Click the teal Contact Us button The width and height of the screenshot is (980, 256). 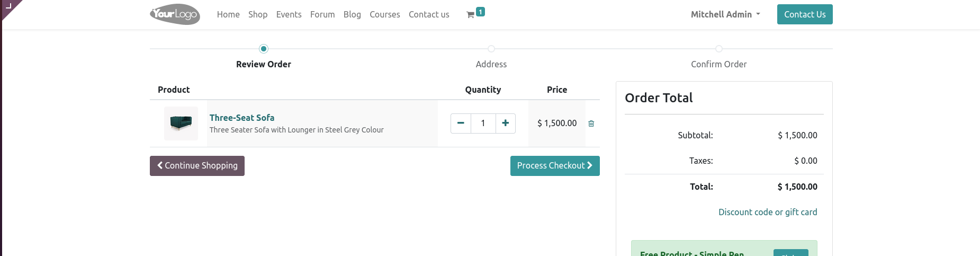805,14
